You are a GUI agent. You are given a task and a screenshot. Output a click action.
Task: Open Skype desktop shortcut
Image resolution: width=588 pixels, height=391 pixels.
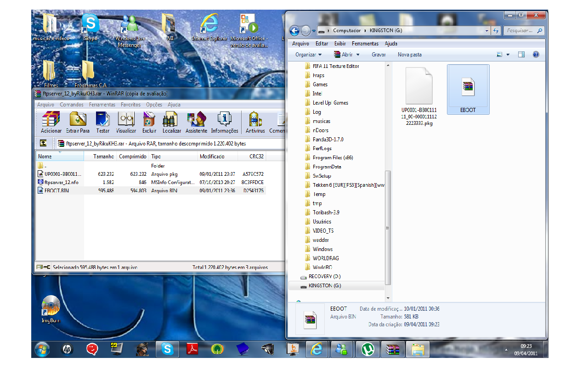click(90, 28)
